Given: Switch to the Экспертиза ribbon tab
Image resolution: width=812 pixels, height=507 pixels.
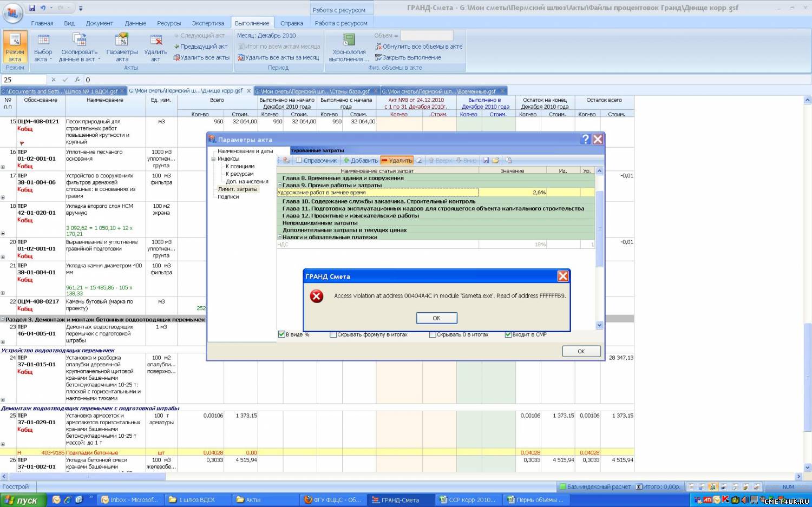Looking at the screenshot, I should pyautogui.click(x=208, y=23).
